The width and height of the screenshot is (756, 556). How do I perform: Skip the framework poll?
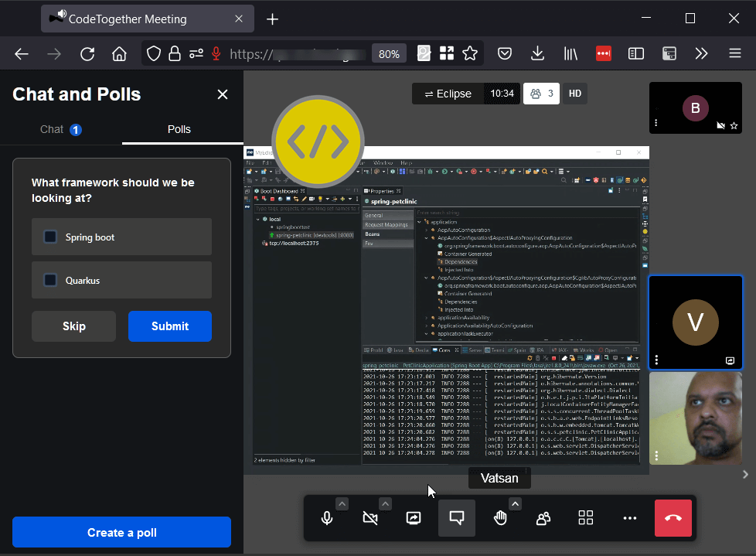click(x=73, y=326)
